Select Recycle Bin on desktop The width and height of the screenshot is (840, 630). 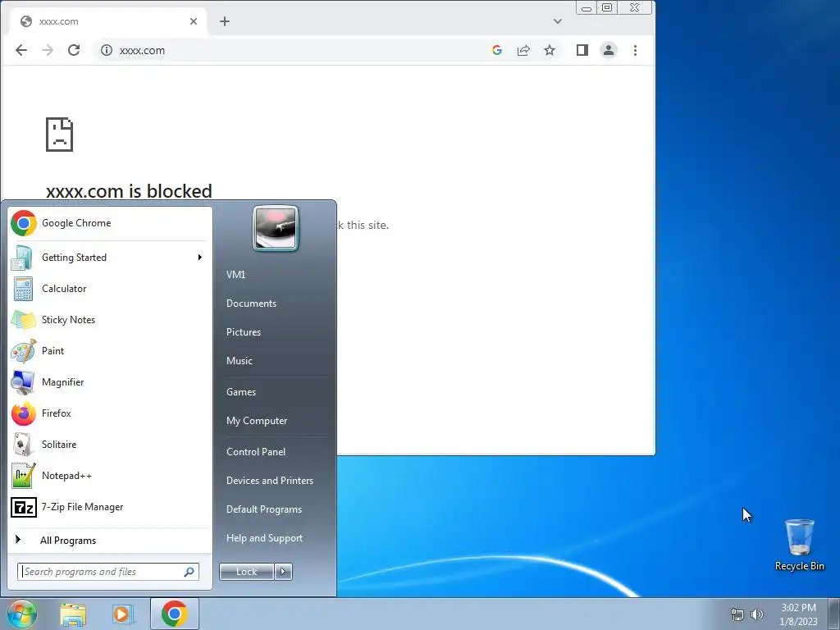[799, 545]
